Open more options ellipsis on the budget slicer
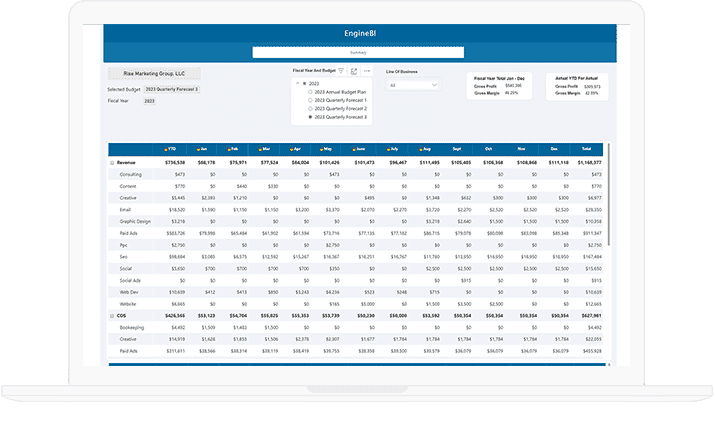The width and height of the screenshot is (715, 430). click(x=367, y=72)
